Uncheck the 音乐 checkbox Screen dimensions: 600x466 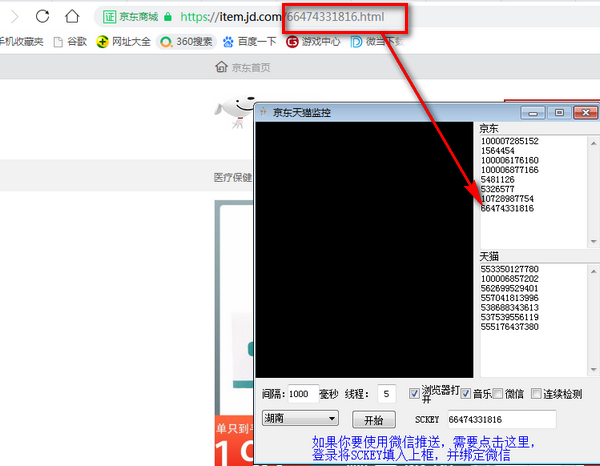(x=466, y=394)
